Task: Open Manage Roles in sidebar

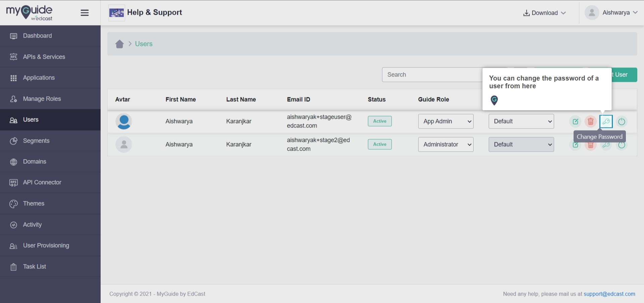Action: tap(50, 99)
